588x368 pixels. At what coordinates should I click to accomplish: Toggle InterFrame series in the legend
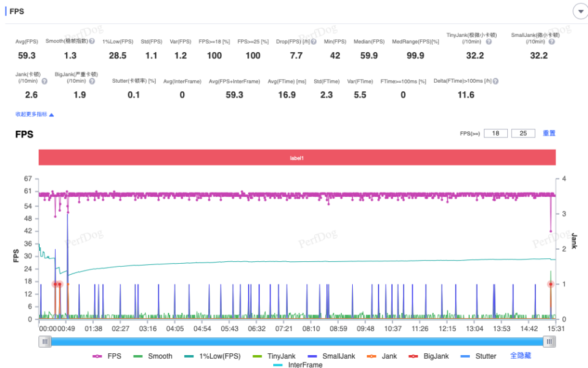[298, 364]
